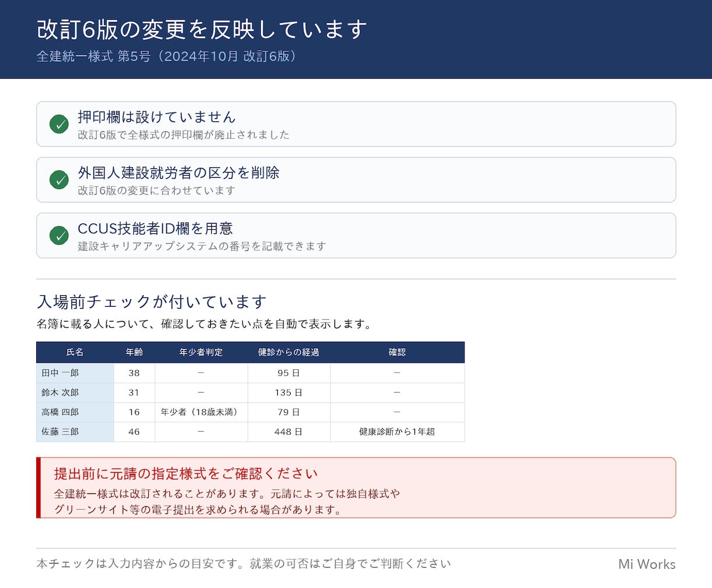Select the name cell 佐藤 三郎
Image resolution: width=712 pixels, height=588 pixels.
(75, 432)
